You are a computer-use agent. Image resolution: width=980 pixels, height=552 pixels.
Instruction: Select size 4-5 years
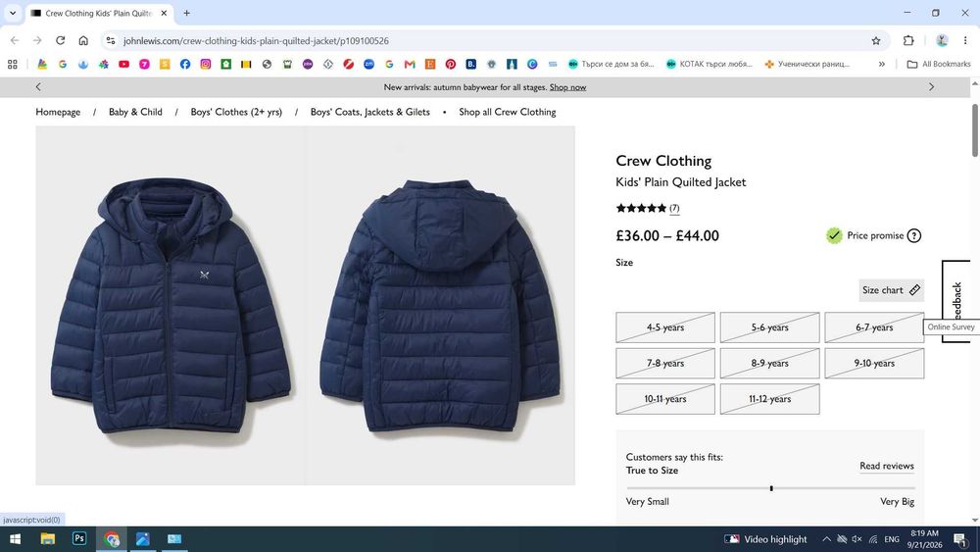pyautogui.click(x=665, y=327)
